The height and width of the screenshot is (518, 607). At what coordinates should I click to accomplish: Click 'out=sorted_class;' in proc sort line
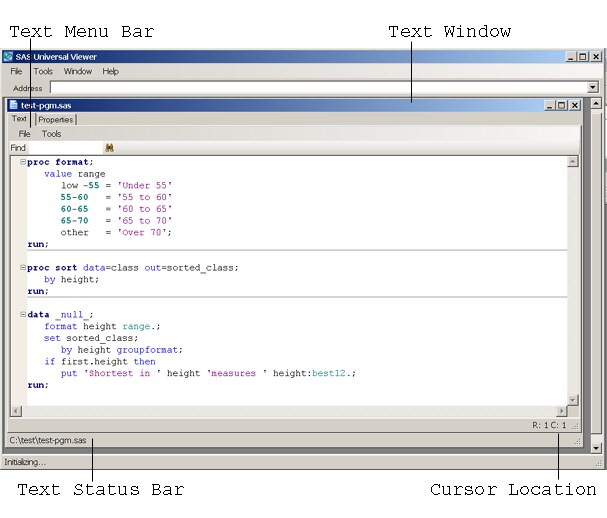(191, 268)
